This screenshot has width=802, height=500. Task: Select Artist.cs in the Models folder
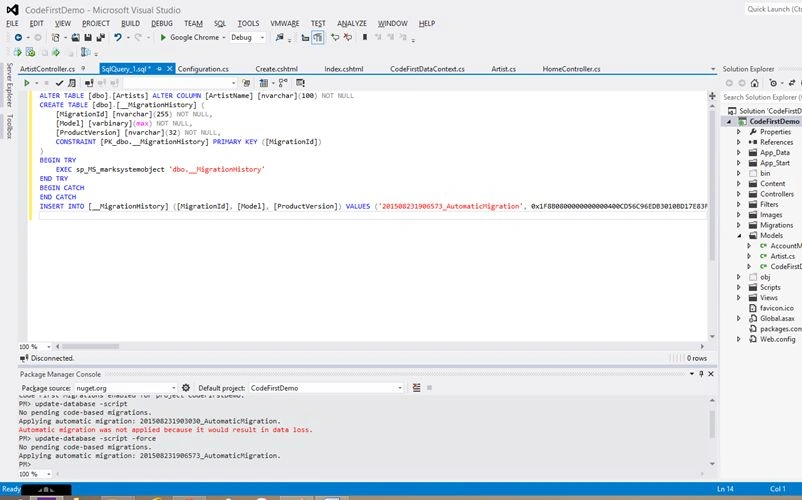click(783, 256)
